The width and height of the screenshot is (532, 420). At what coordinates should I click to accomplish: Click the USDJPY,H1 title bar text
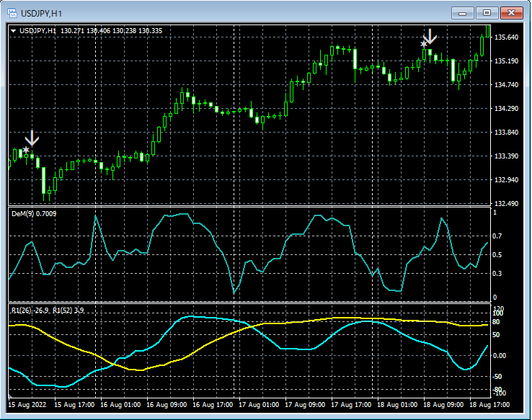(x=40, y=13)
